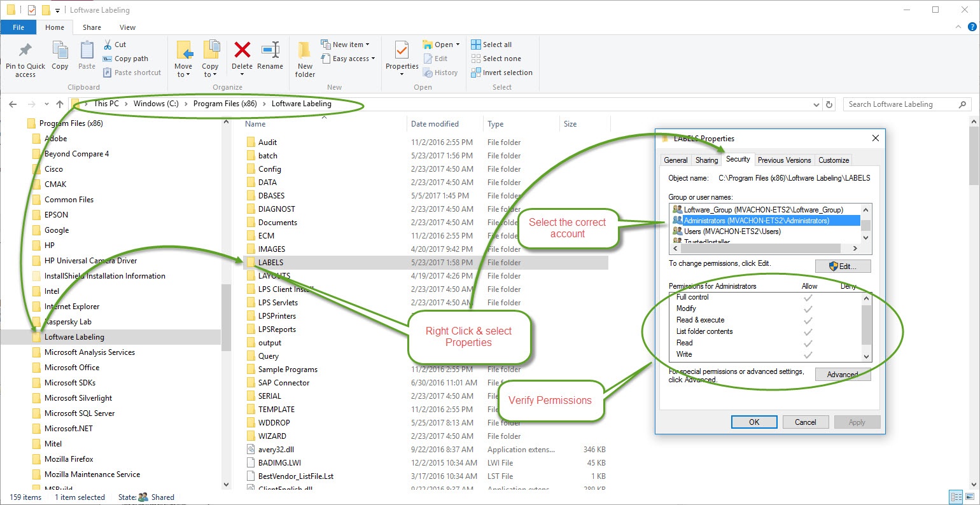Click the Edit... permissions button
Screen dimensions: 980x505
point(843,266)
